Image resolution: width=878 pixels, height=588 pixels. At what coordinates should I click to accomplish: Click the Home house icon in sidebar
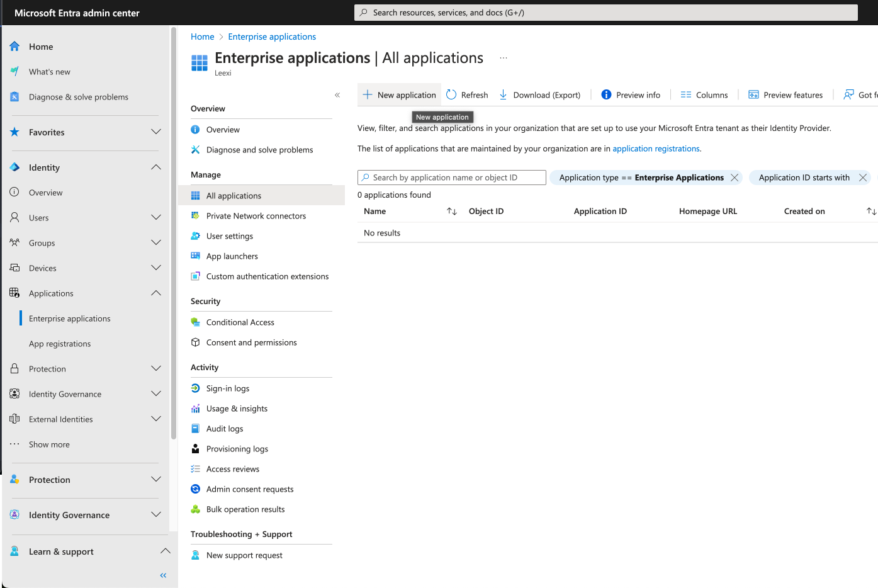pyautogui.click(x=14, y=47)
